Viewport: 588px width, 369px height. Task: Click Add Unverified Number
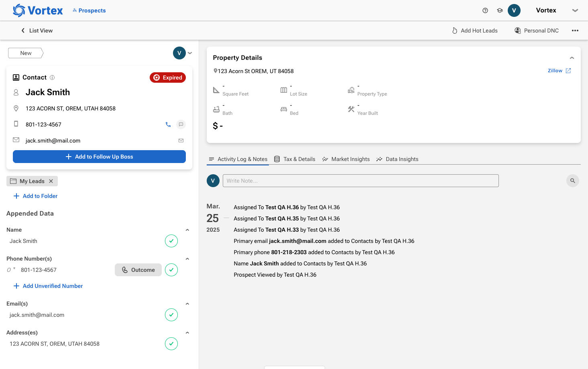[x=48, y=286]
